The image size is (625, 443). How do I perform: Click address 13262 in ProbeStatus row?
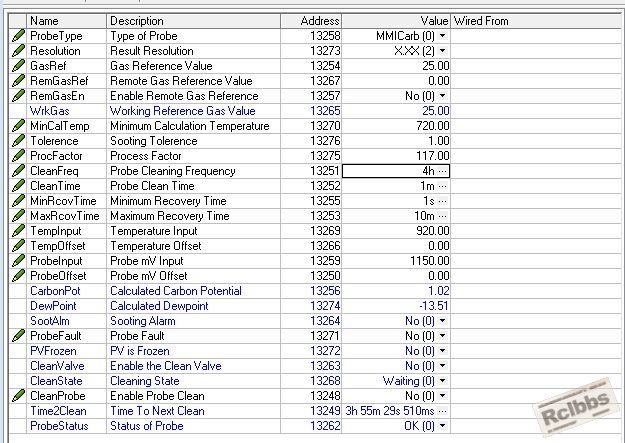click(x=325, y=426)
